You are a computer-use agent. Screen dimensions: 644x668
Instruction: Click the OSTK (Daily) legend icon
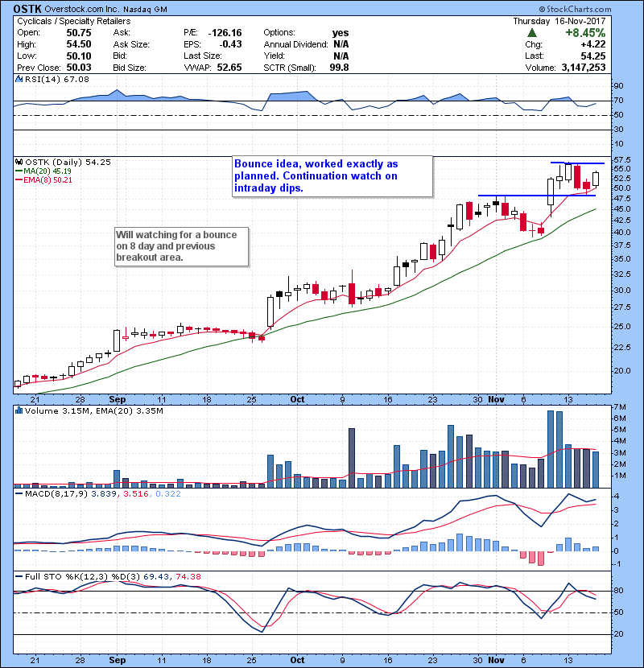pyautogui.click(x=18, y=162)
